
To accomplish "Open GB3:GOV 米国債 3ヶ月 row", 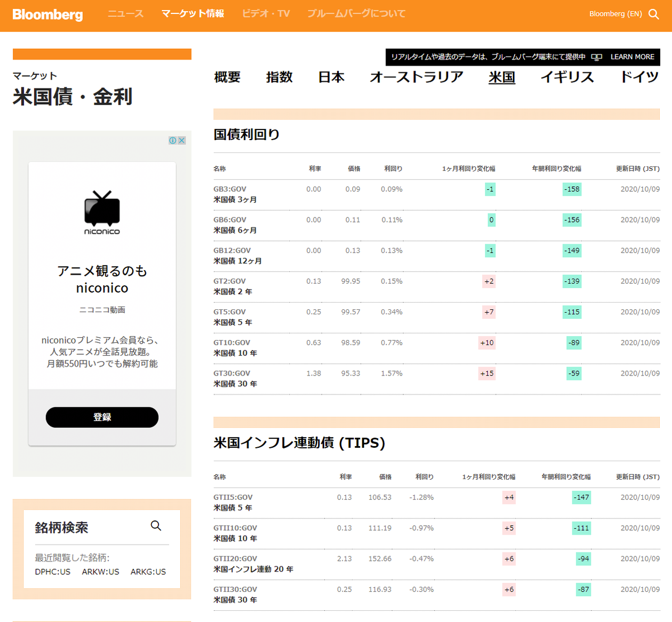I will coord(437,195).
